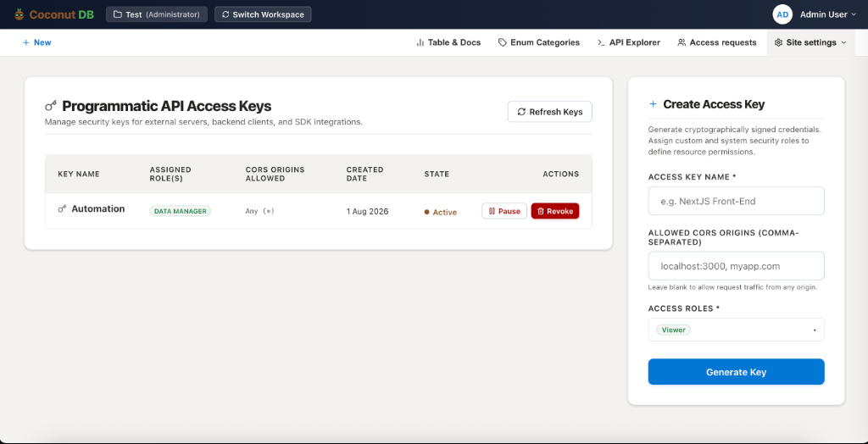Viewport: 868px width, 444px height.
Task: Click the STATE column header
Action: click(437, 174)
